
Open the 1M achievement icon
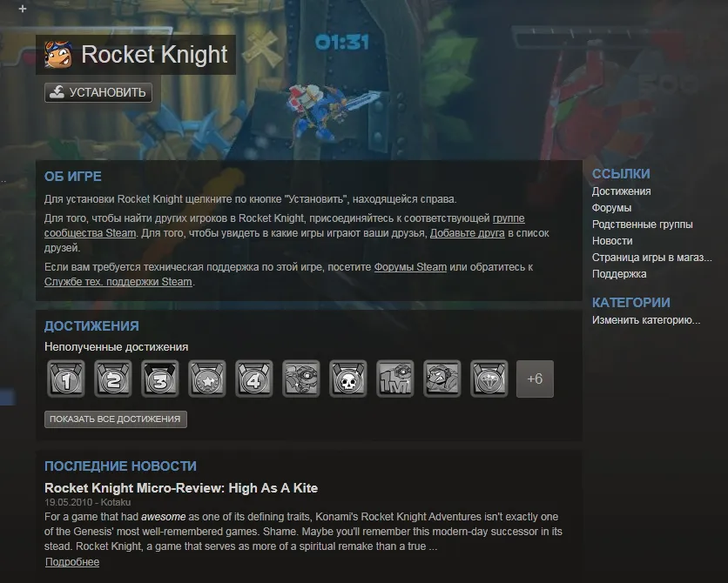[395, 379]
